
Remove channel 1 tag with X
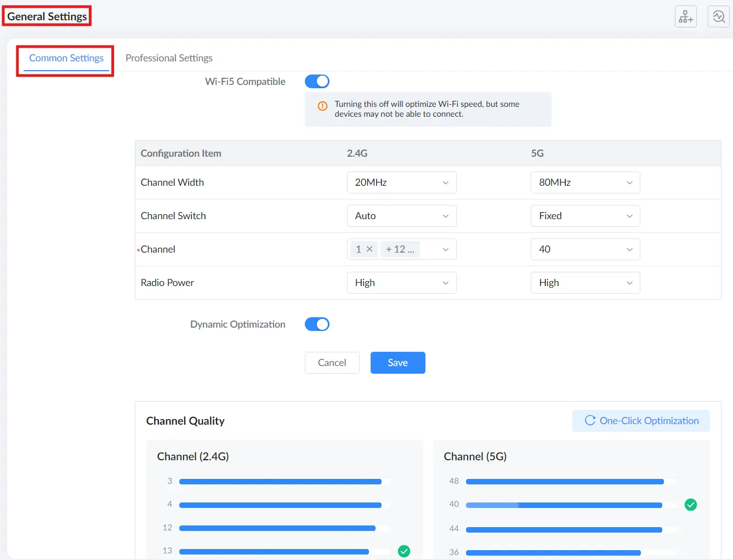370,249
